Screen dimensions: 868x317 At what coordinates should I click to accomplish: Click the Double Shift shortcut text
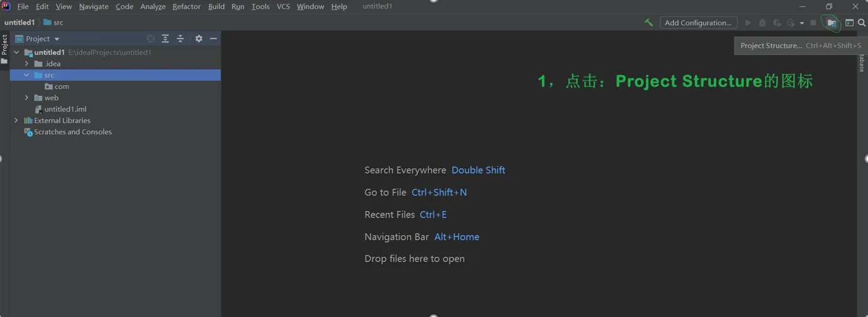coord(478,170)
